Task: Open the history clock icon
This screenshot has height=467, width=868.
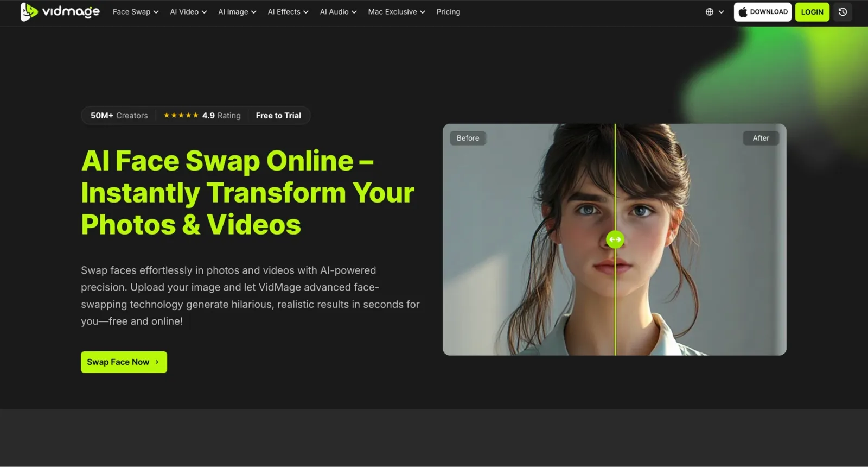Action: click(x=843, y=12)
